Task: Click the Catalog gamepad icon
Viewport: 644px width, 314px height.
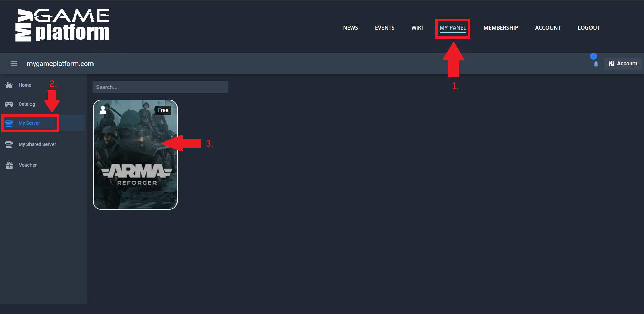Action: 9,104
